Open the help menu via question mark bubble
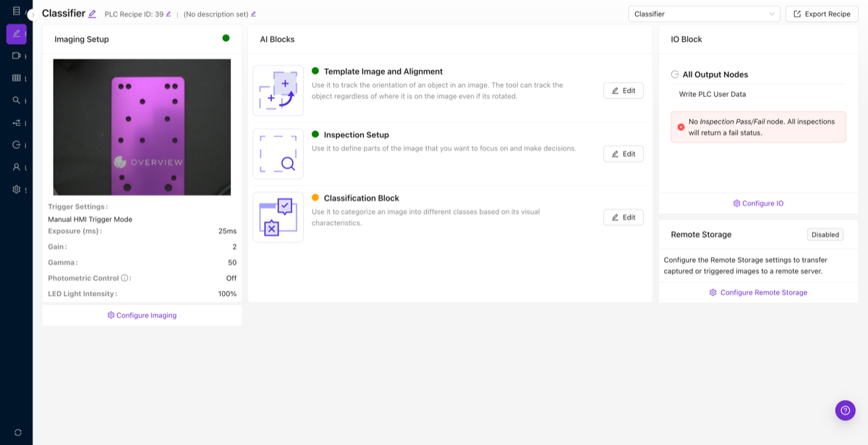Image resolution: width=868 pixels, height=445 pixels. pyautogui.click(x=845, y=410)
